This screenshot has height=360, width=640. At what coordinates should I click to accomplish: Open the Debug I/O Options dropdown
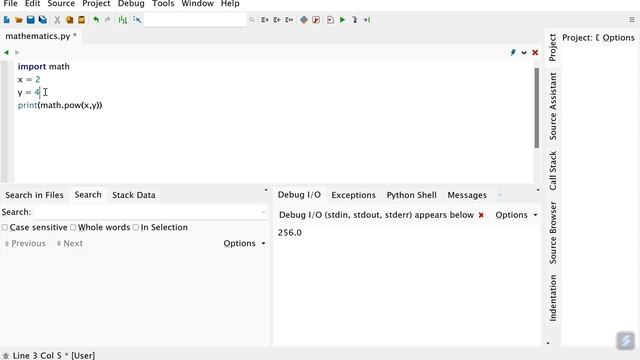pyautogui.click(x=516, y=215)
